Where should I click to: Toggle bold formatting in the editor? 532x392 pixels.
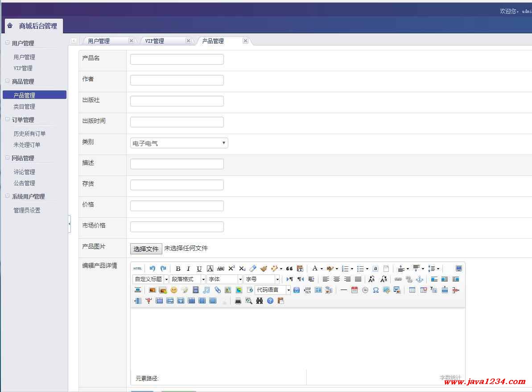(x=178, y=269)
